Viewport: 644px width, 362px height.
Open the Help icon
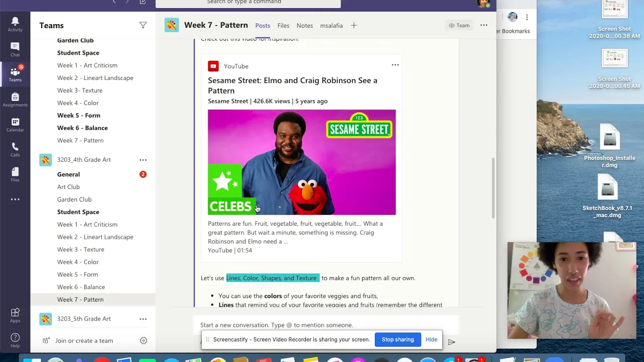[15, 340]
